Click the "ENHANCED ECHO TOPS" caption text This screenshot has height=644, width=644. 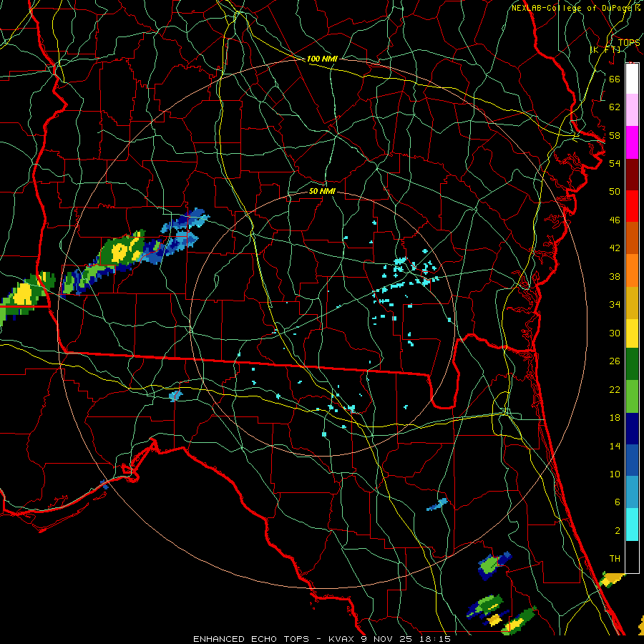(x=251, y=639)
